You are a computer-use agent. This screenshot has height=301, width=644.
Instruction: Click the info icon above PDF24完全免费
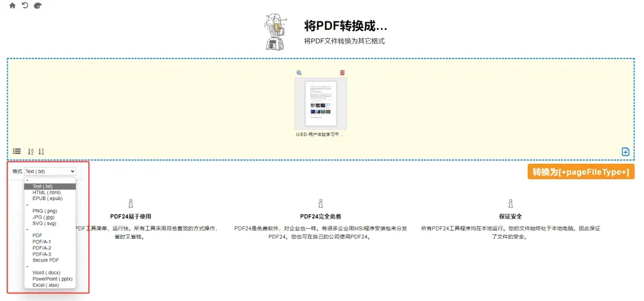[320, 204]
